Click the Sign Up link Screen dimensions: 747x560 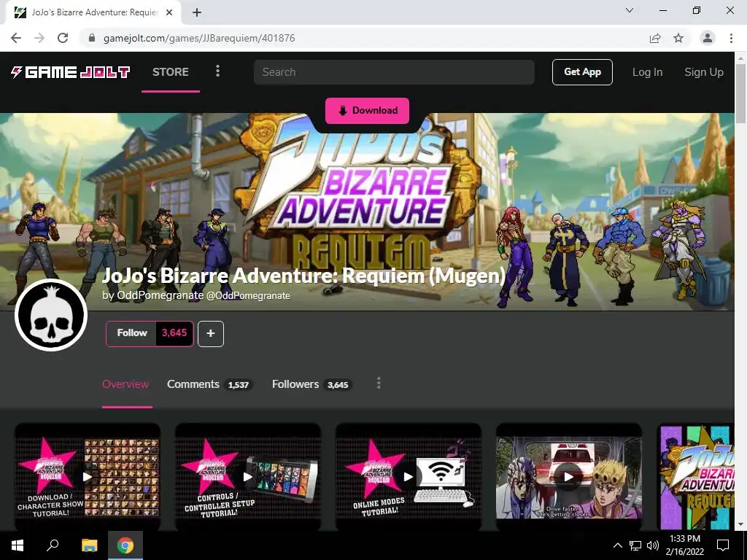704,72
